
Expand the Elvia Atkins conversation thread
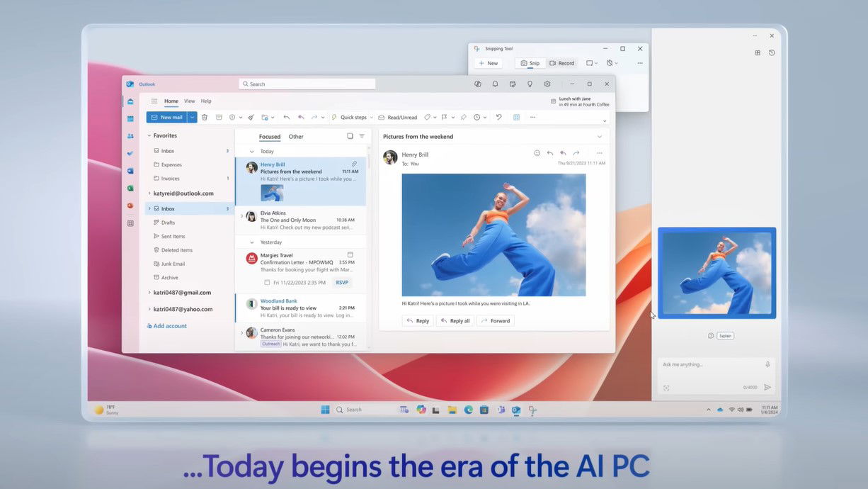tap(241, 216)
